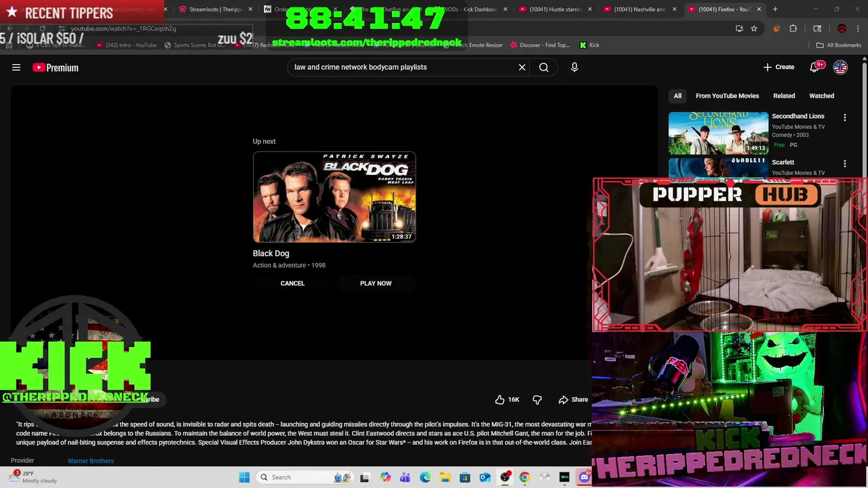Image resolution: width=868 pixels, height=488 pixels.
Task: Open the YouTube account avatar menu
Action: point(840,67)
